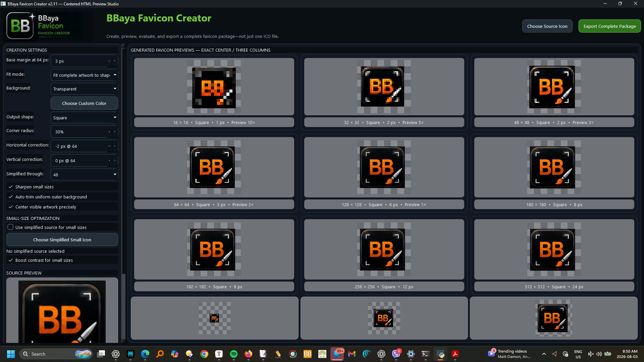Toggle Boost contrast for small sizes
The width and height of the screenshot is (644, 362).
point(62,260)
